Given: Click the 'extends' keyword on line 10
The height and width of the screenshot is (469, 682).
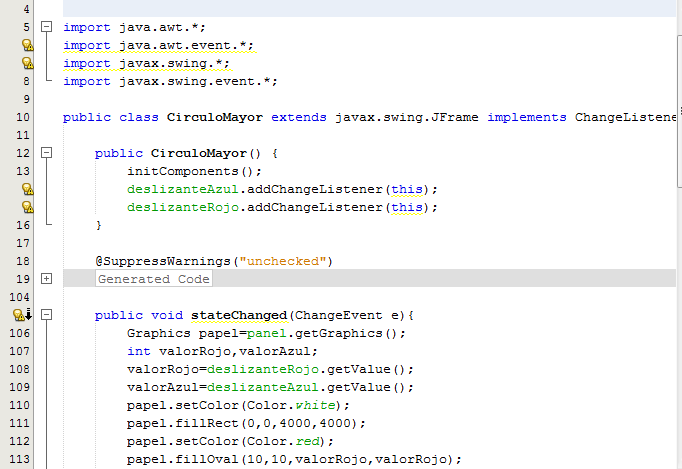Looking at the screenshot, I should [299, 117].
